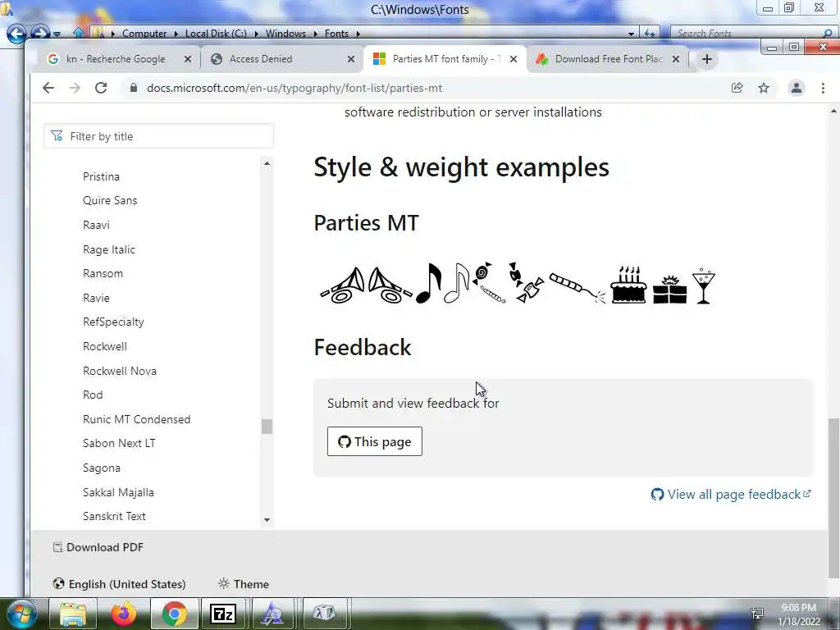Go back in Chrome browser

[x=48, y=88]
